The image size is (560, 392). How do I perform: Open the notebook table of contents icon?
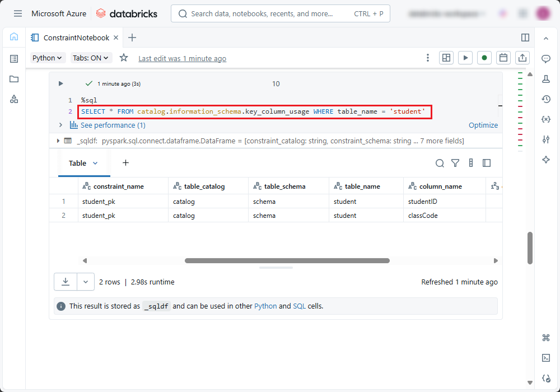(14, 58)
